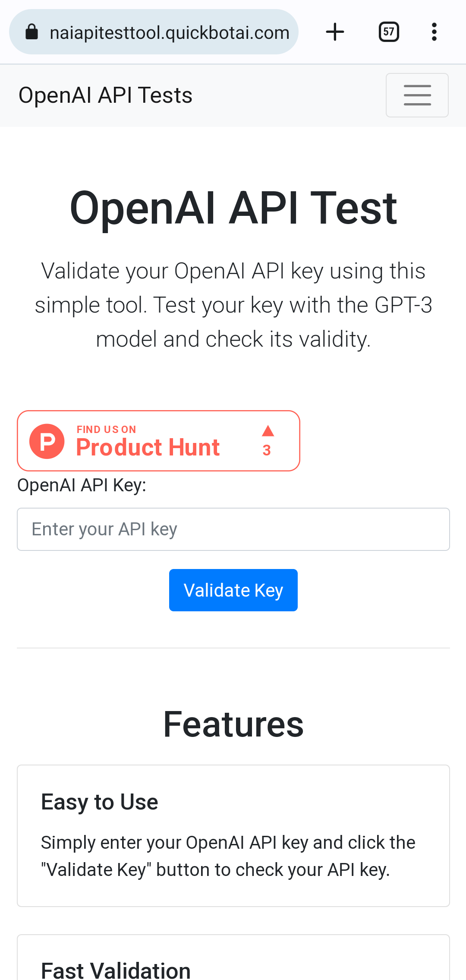Image resolution: width=466 pixels, height=980 pixels.
Task: Click the Validate Key button
Action: [x=233, y=590]
